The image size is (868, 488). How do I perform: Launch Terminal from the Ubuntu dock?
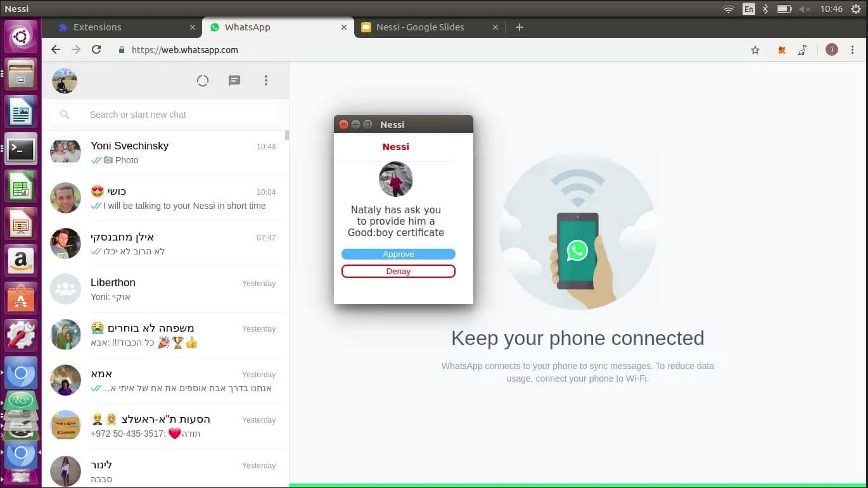click(21, 149)
